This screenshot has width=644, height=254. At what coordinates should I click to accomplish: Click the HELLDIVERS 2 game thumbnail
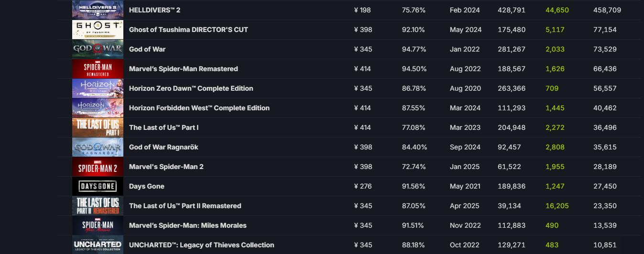pyautogui.click(x=98, y=10)
